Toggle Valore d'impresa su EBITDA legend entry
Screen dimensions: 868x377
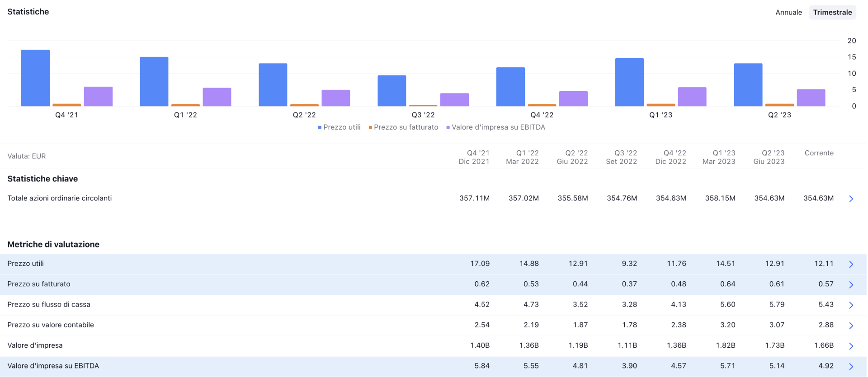pyautogui.click(x=498, y=127)
